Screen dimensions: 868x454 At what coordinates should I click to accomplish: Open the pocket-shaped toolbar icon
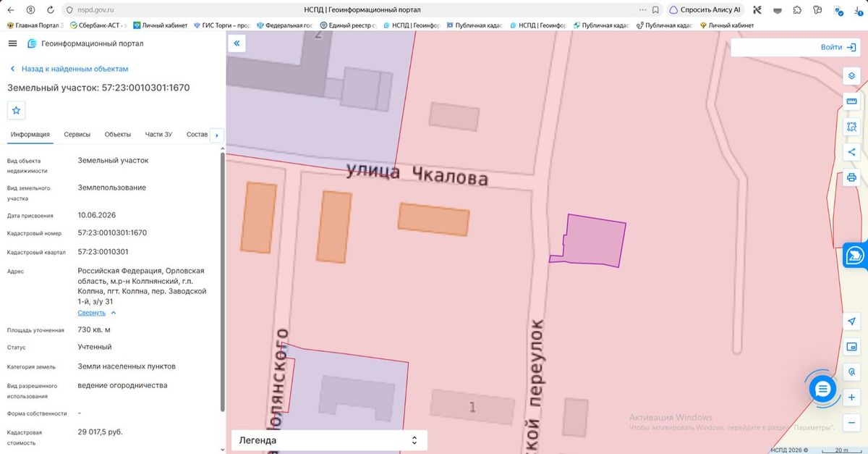778,10
